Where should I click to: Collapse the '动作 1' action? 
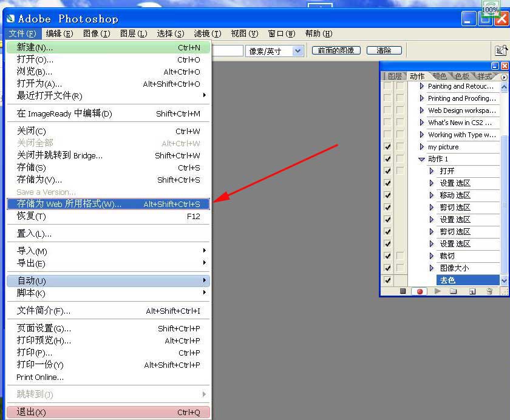pos(421,159)
